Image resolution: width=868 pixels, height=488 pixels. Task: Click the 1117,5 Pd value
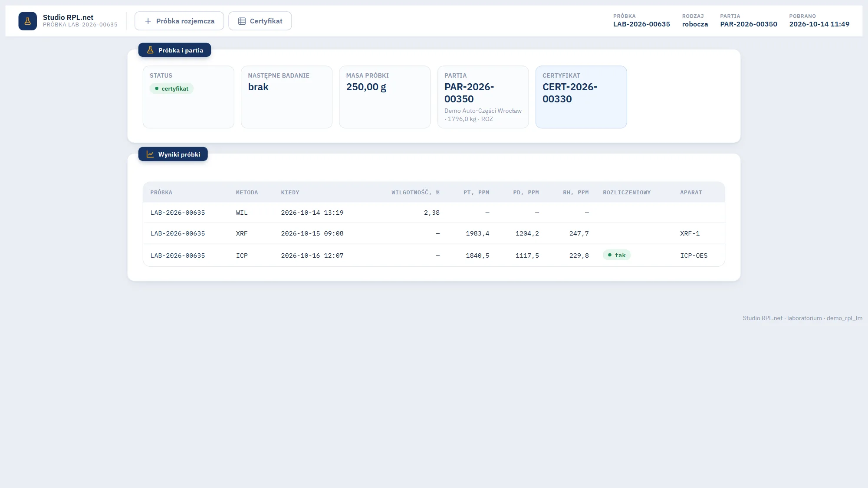[527, 255]
